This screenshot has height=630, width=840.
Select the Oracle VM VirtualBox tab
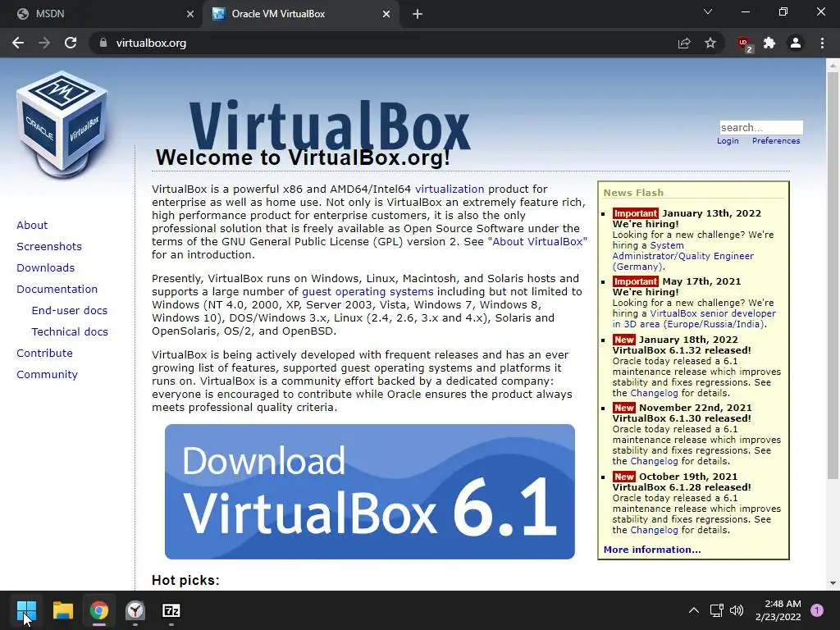[x=300, y=15]
